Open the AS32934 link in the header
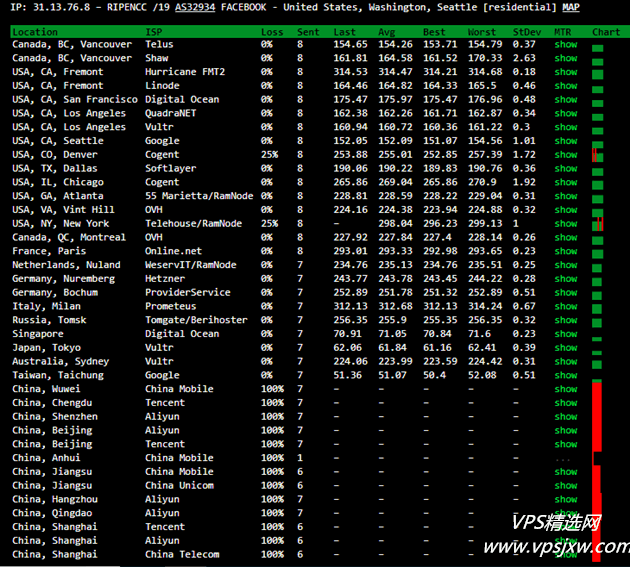Viewport: 630px width, 567px height. pyautogui.click(x=195, y=7)
